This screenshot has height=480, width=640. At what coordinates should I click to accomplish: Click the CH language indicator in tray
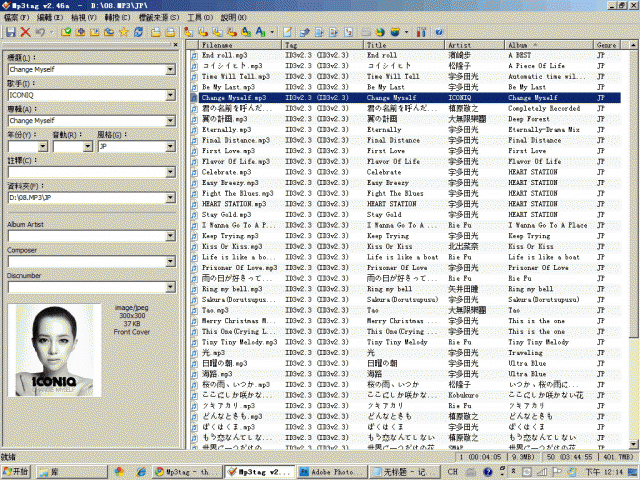coord(453,472)
